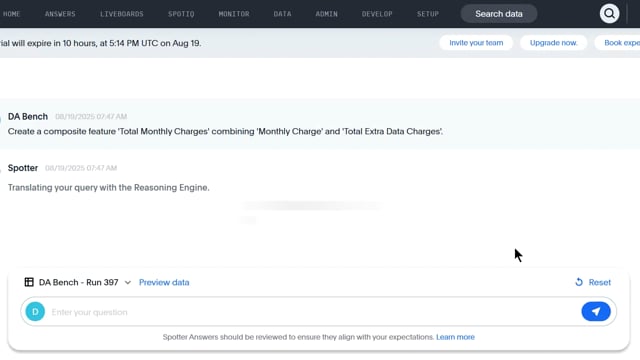Click the Search data button

pyautogui.click(x=498, y=14)
